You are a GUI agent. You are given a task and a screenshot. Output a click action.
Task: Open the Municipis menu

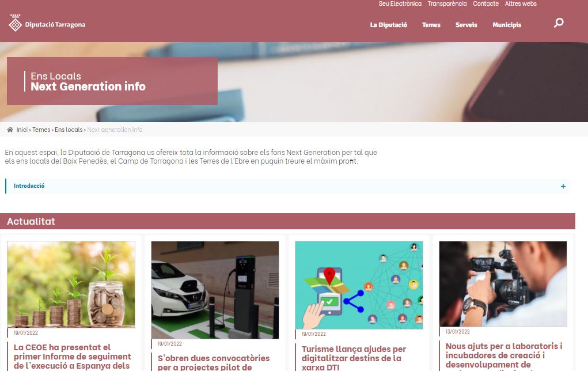coord(507,25)
